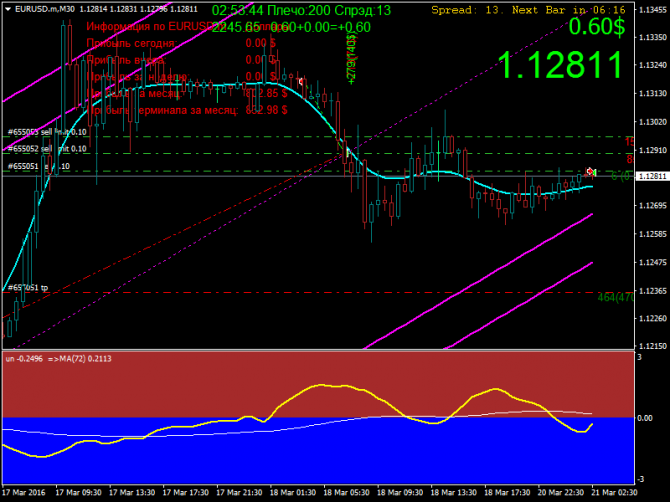
Task: Click the highlighted 1.12811 price tag on the axis
Action: click(x=652, y=176)
